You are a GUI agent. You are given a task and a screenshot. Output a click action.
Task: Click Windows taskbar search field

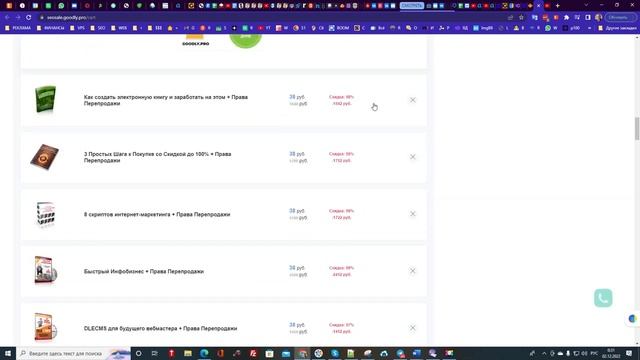(x=73, y=353)
